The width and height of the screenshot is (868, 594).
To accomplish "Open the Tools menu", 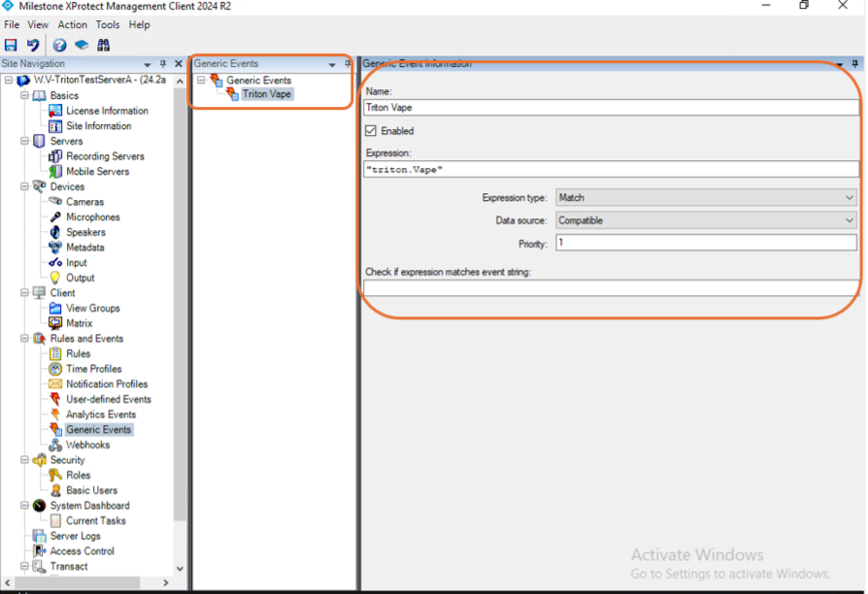I will coord(108,25).
